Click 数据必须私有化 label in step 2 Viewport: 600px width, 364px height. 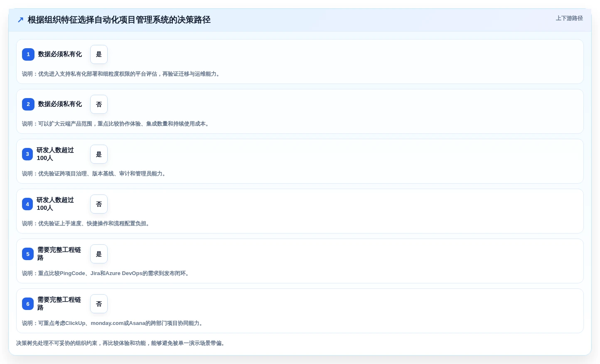(60, 104)
